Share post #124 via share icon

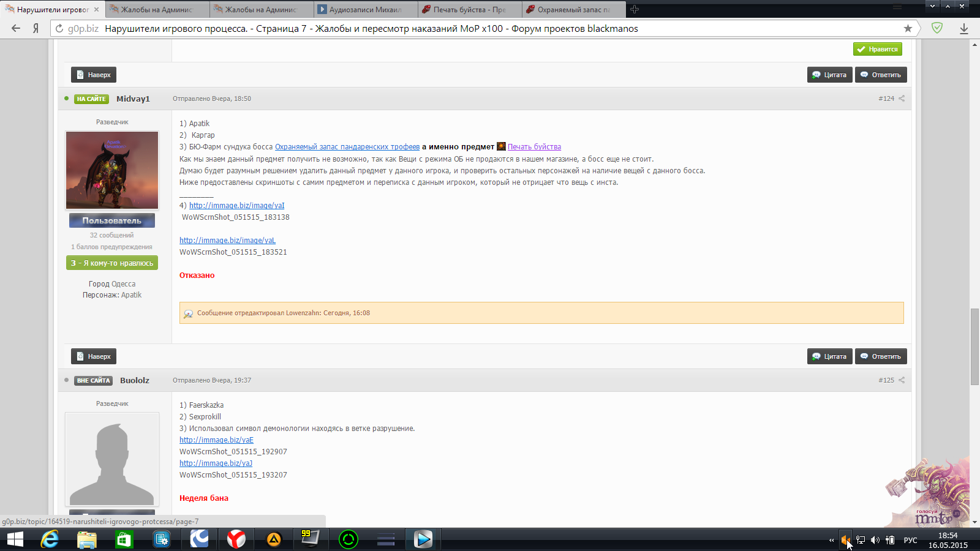coord(902,99)
